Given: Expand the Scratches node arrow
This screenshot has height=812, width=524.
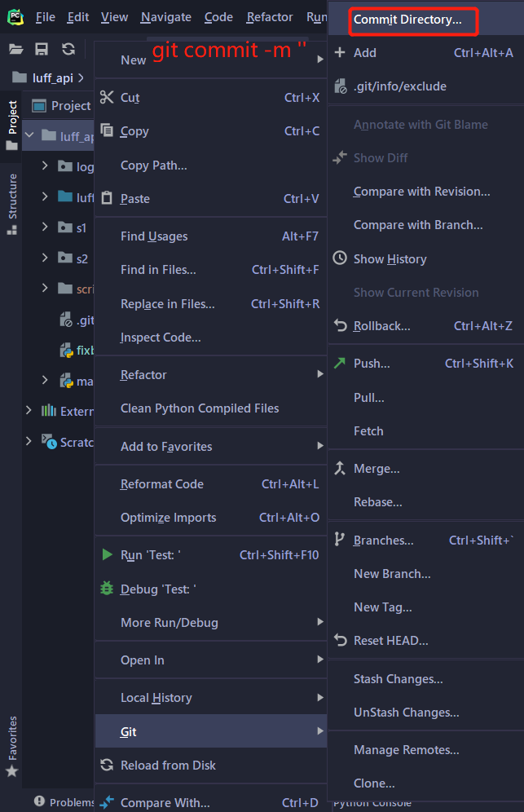Looking at the screenshot, I should point(29,441).
